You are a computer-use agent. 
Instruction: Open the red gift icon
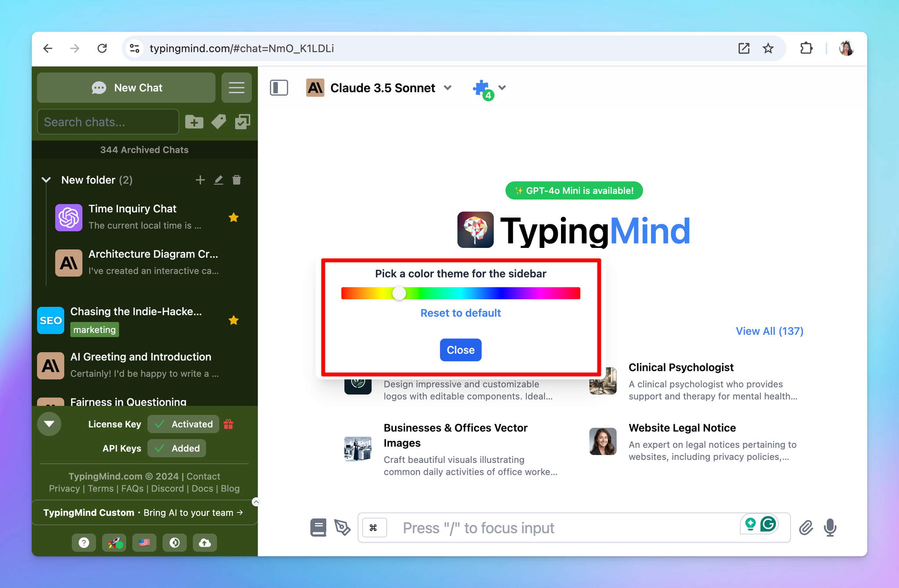pos(228,424)
